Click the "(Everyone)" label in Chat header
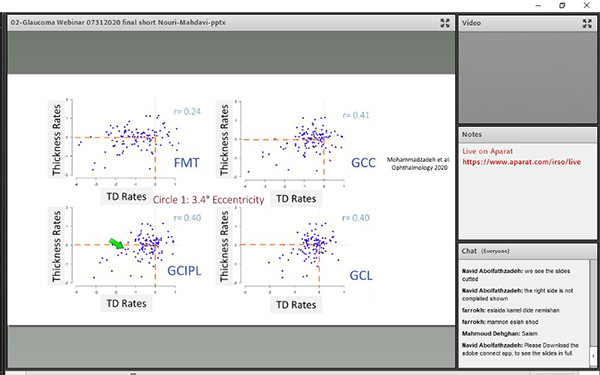The height and width of the screenshot is (375, 600). [495, 251]
